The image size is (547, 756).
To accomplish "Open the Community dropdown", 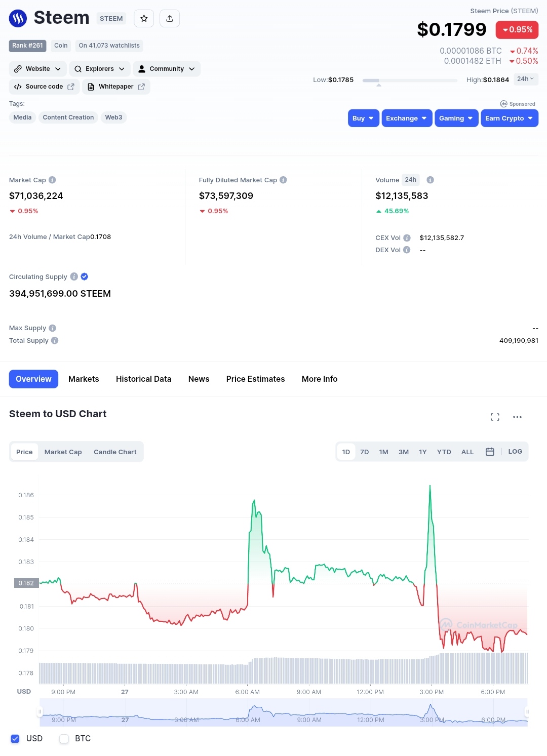I will tap(167, 69).
